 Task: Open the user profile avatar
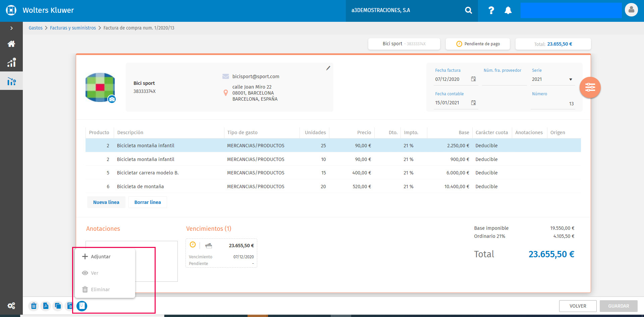click(x=631, y=10)
